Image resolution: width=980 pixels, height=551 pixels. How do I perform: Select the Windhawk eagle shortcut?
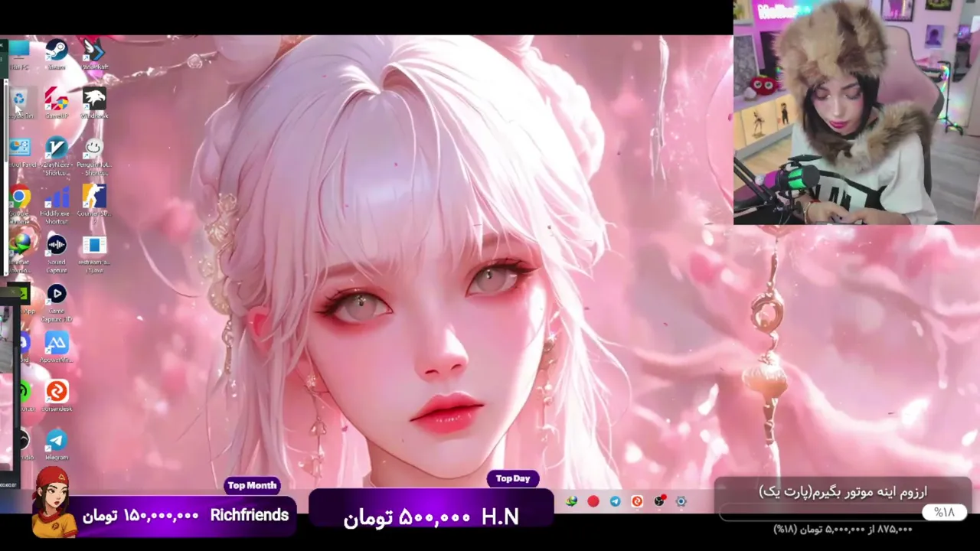94,104
